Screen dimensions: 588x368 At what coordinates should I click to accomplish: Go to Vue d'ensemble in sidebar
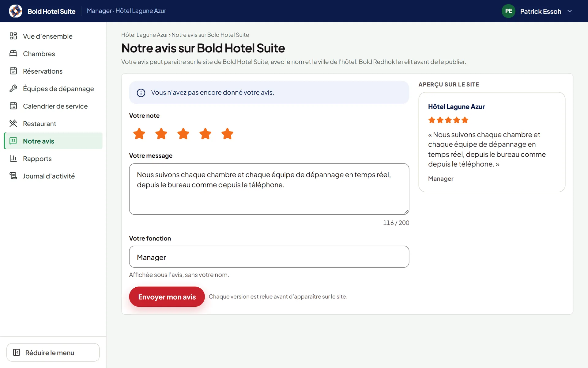[x=53, y=36]
